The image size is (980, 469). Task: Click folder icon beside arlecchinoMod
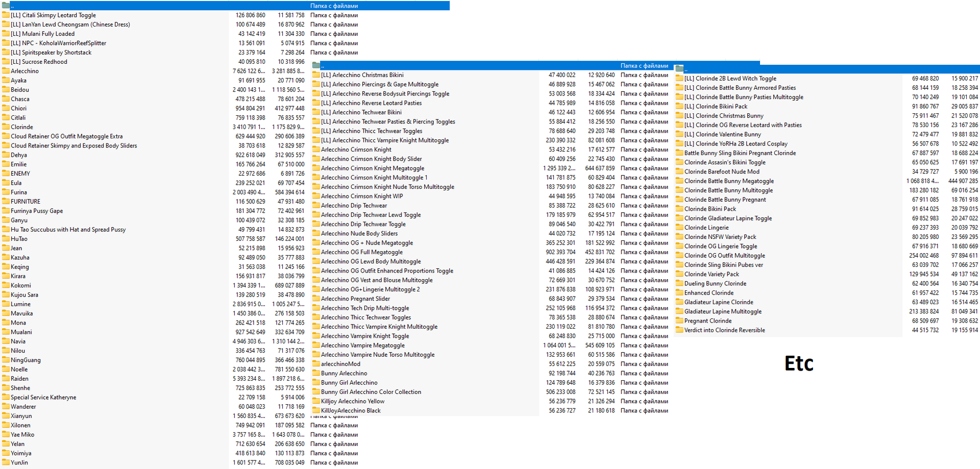pos(316,364)
